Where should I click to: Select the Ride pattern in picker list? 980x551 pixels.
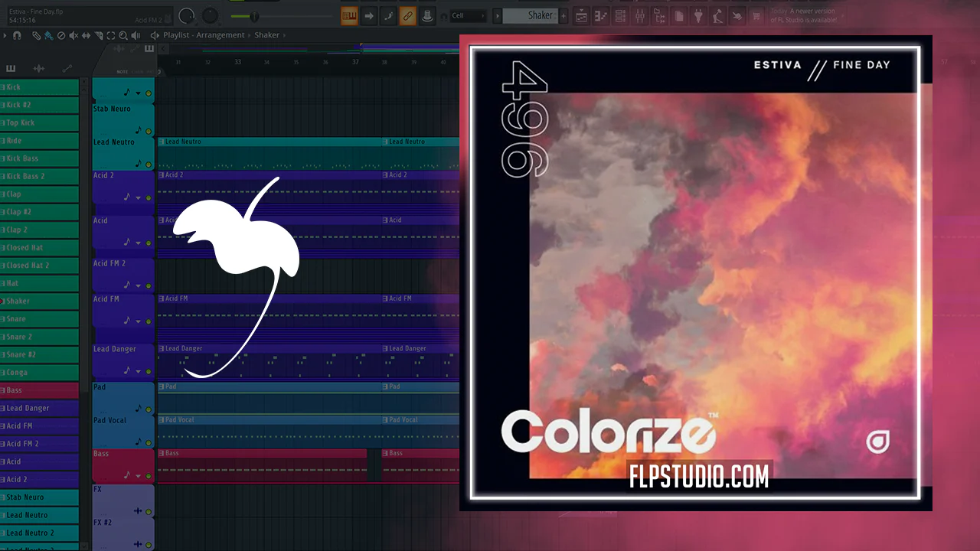[39, 141]
